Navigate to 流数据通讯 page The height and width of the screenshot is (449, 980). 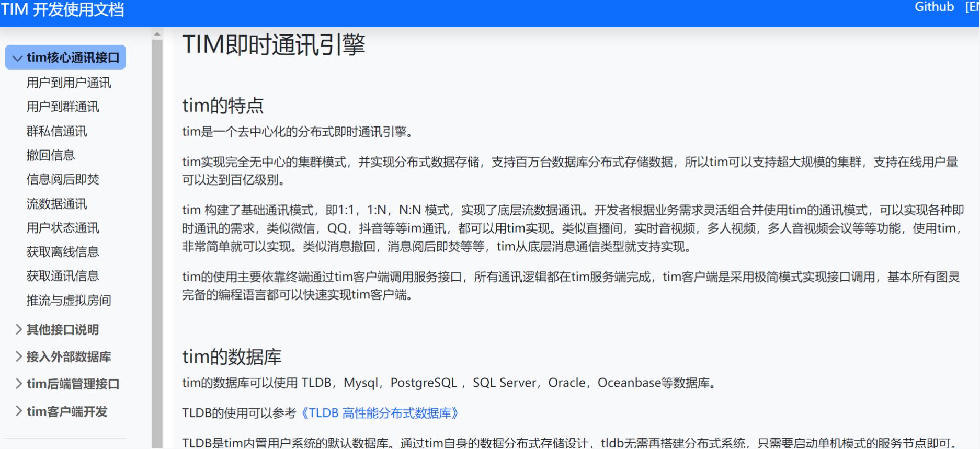(x=56, y=204)
